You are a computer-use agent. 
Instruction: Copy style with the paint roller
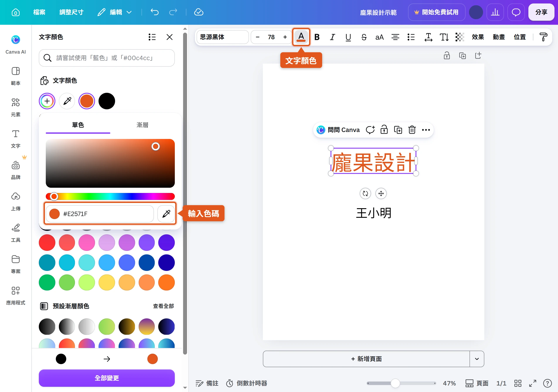543,37
